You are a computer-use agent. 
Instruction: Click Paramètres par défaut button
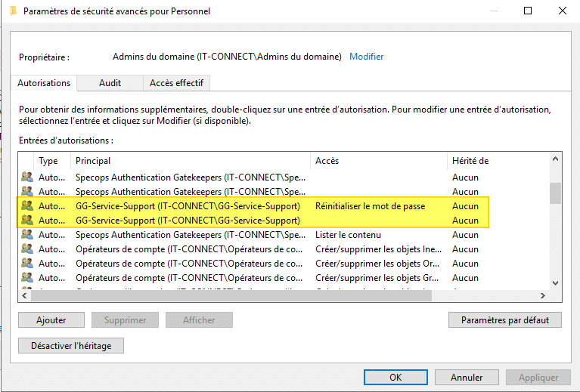(504, 320)
